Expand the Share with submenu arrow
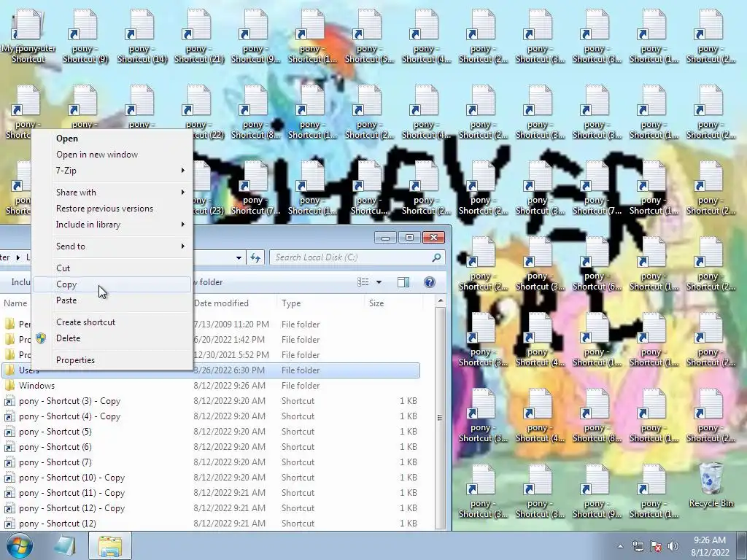Image resolution: width=747 pixels, height=560 pixels. click(183, 192)
